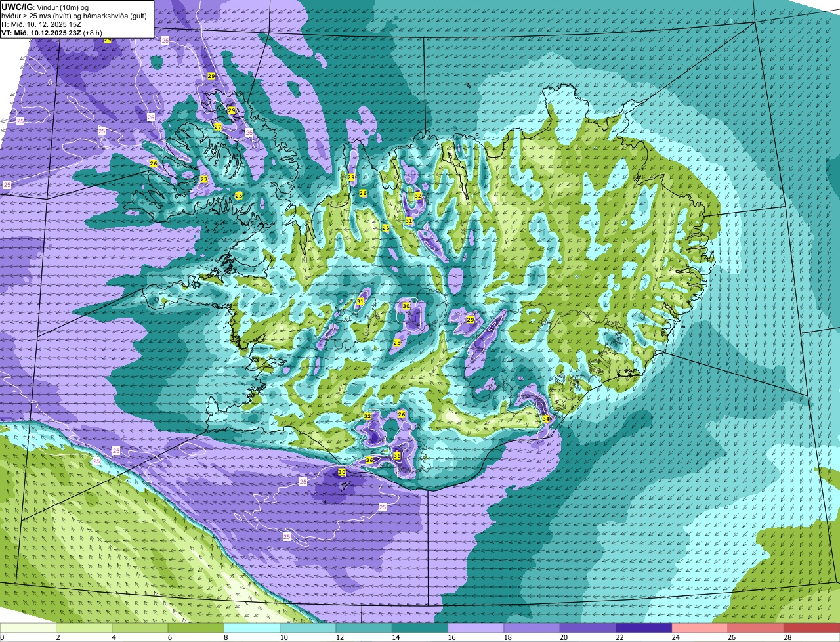Click the '12' label on the legend scale
Screen dimensions: 840x642
339,637
